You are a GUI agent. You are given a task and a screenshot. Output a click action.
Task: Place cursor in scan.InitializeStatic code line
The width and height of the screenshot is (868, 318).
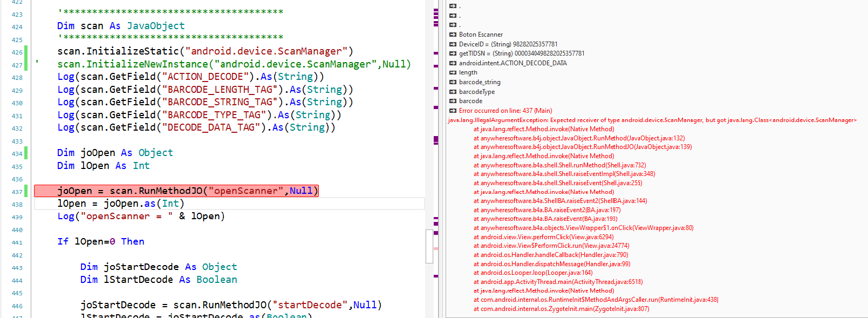205,51
